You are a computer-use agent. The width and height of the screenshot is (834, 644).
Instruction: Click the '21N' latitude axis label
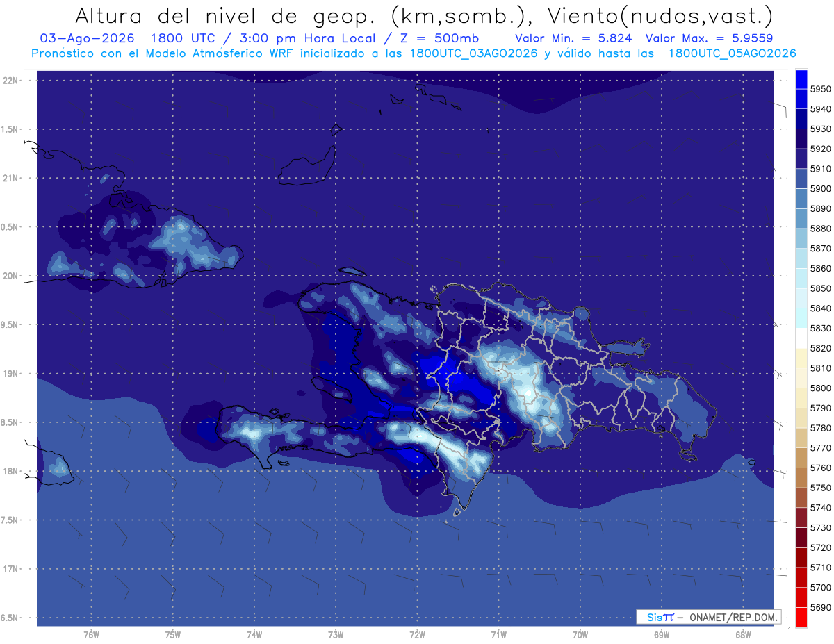tap(10, 178)
